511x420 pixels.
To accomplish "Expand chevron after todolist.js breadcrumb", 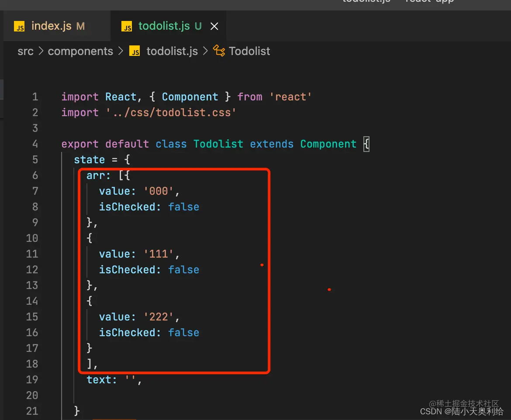I will 205,51.
